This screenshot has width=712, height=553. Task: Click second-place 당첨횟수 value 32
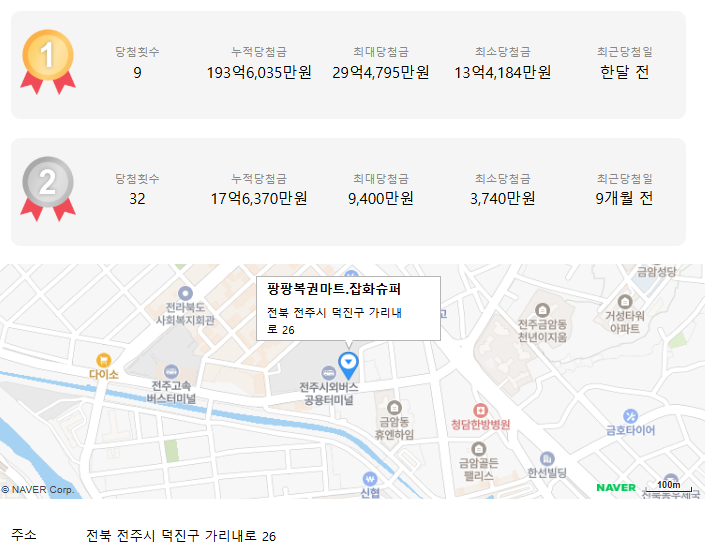(137, 199)
